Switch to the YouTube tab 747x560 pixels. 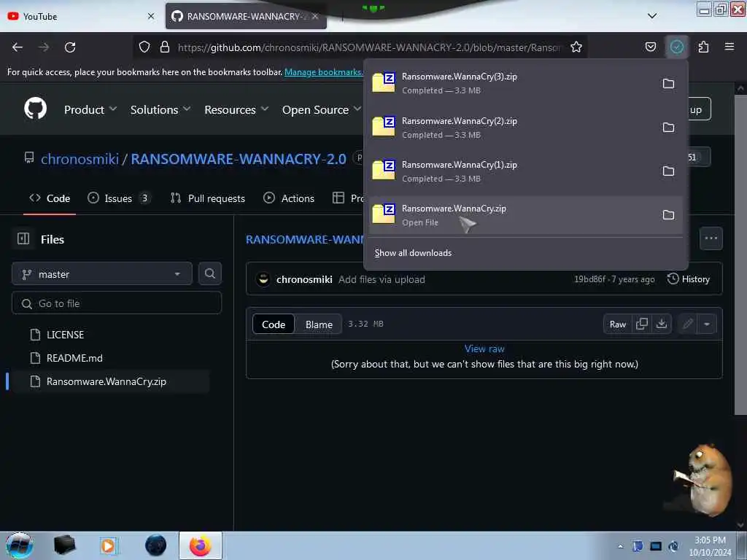click(81, 16)
